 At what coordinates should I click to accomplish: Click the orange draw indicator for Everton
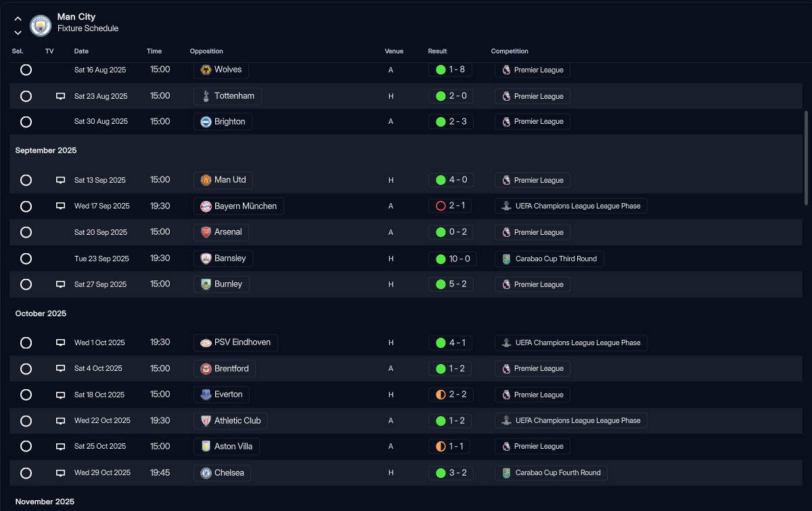coord(441,395)
